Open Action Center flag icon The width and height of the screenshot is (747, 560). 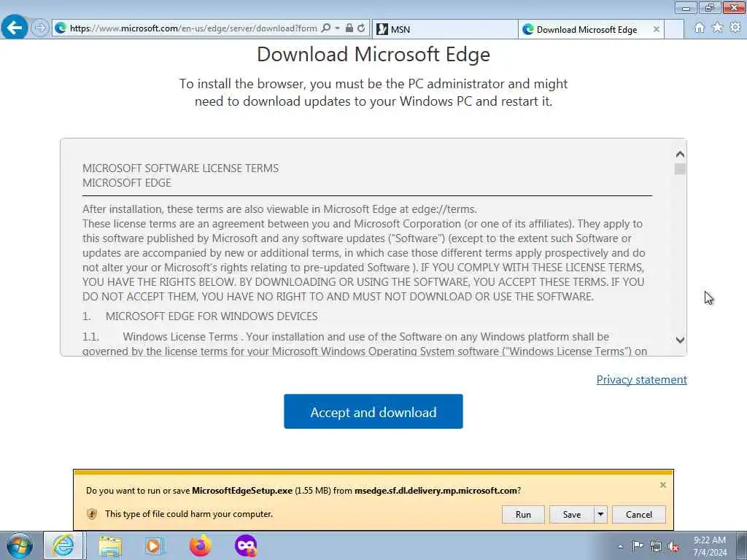[x=638, y=546]
